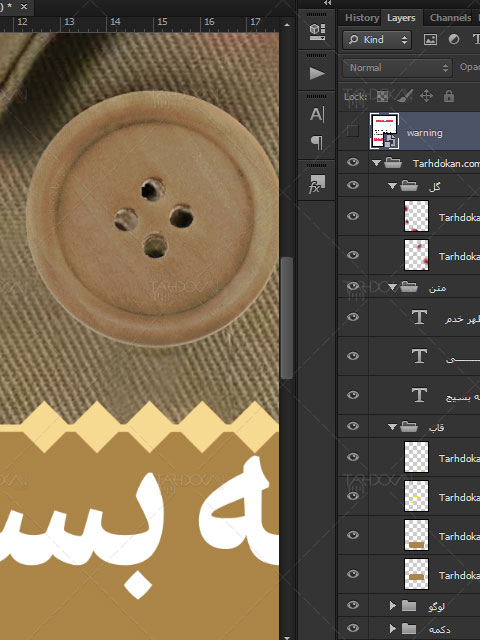Image resolution: width=480 pixels, height=640 pixels.
Task: Select the warning layer name
Action: tap(424, 133)
